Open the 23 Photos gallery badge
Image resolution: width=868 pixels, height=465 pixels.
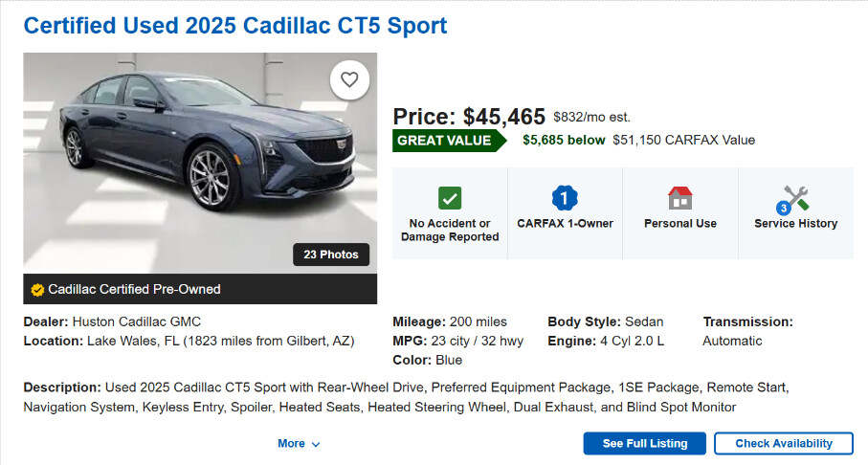point(331,255)
